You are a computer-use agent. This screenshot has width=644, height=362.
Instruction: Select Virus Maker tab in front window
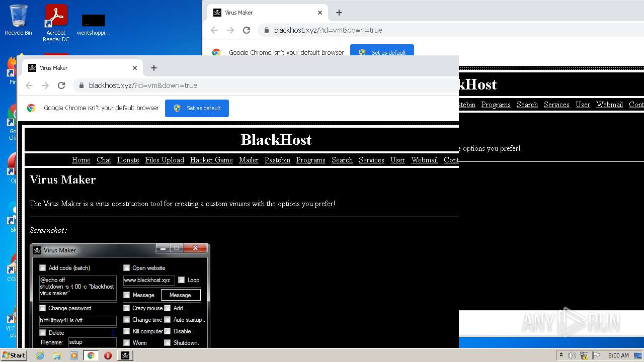[x=83, y=68]
